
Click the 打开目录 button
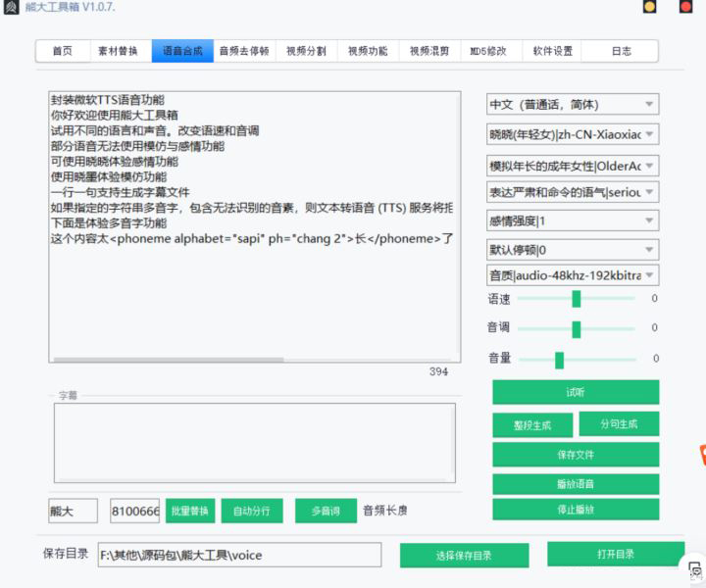[616, 554]
